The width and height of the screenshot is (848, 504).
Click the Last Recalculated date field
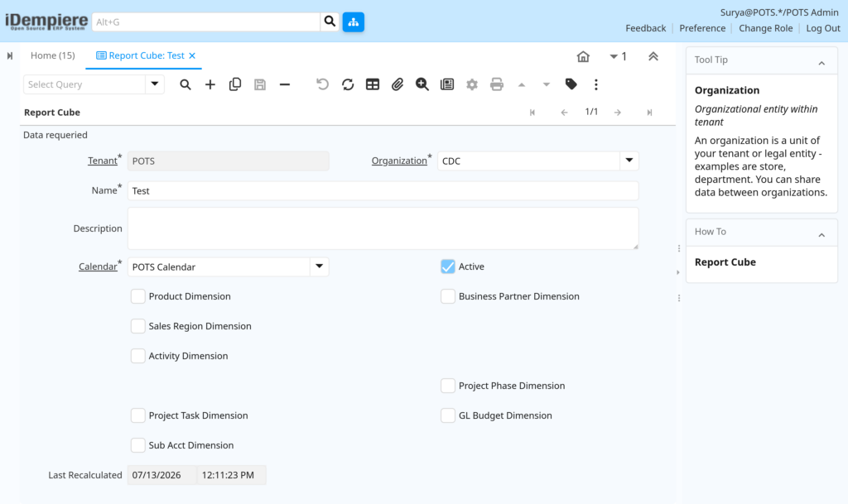(x=161, y=475)
